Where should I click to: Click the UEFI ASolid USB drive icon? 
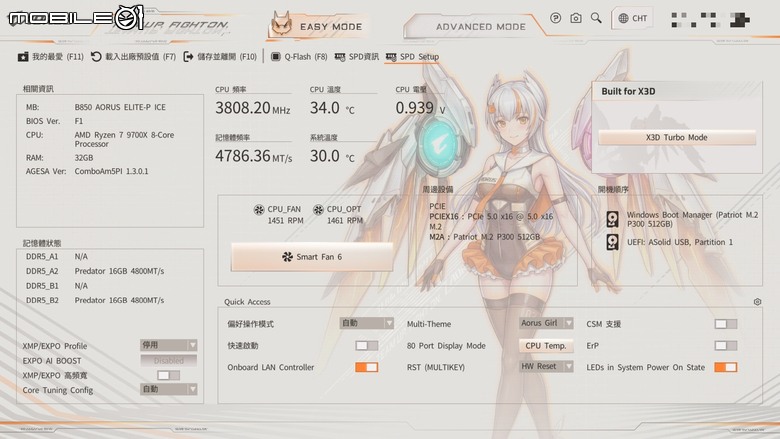(x=613, y=242)
